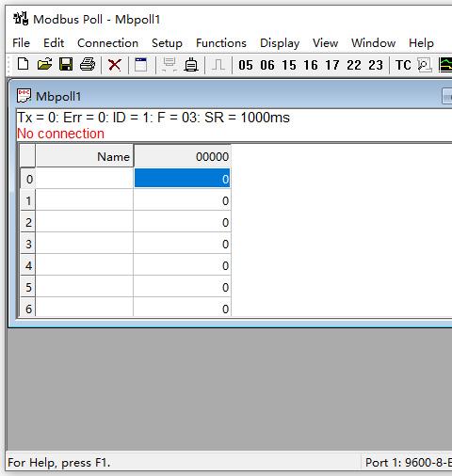
Task: Select function 17 toolbar button
Action: coord(332,65)
